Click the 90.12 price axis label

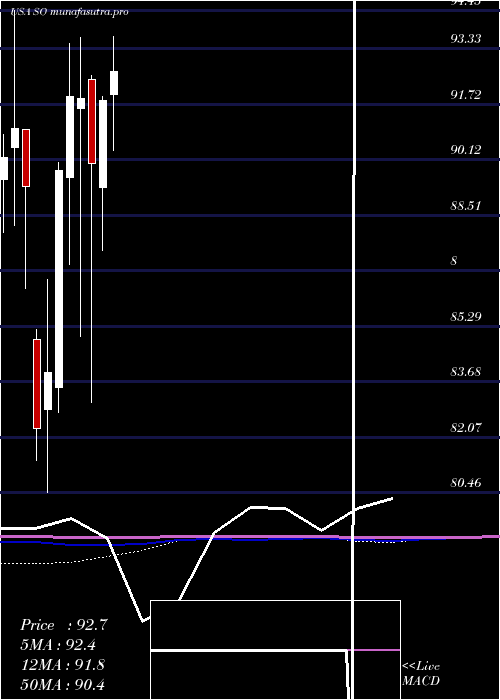466,150
